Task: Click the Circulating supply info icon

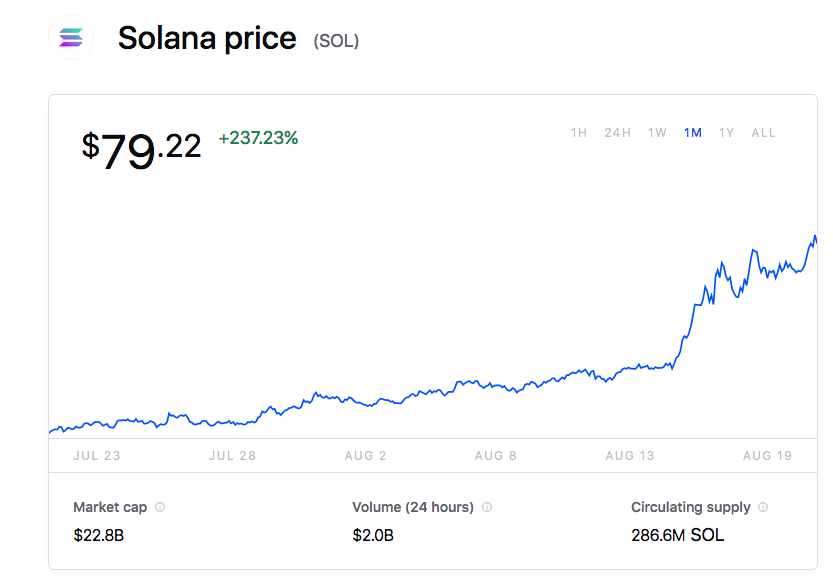Action: [763, 507]
